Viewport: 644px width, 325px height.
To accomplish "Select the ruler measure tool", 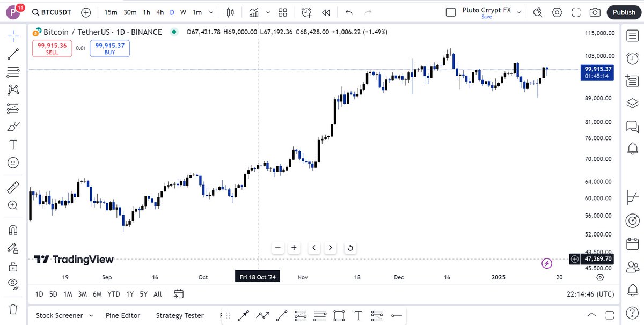I will (13, 187).
